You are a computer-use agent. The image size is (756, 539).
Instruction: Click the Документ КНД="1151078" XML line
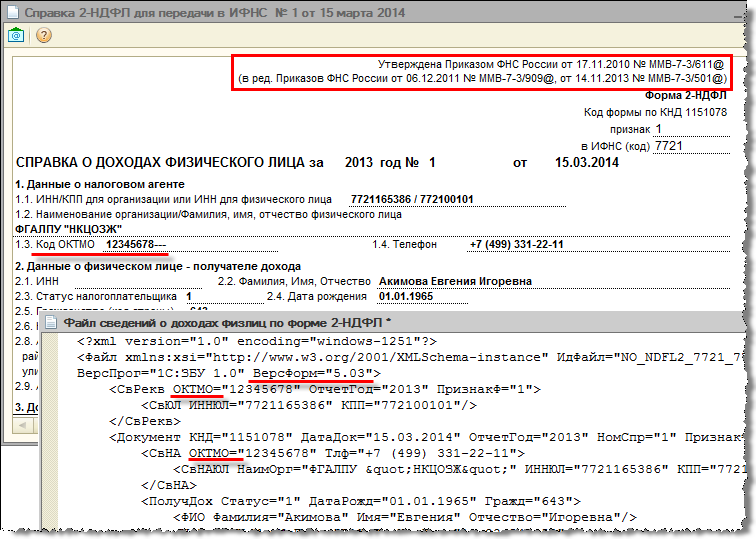[x=426, y=437]
